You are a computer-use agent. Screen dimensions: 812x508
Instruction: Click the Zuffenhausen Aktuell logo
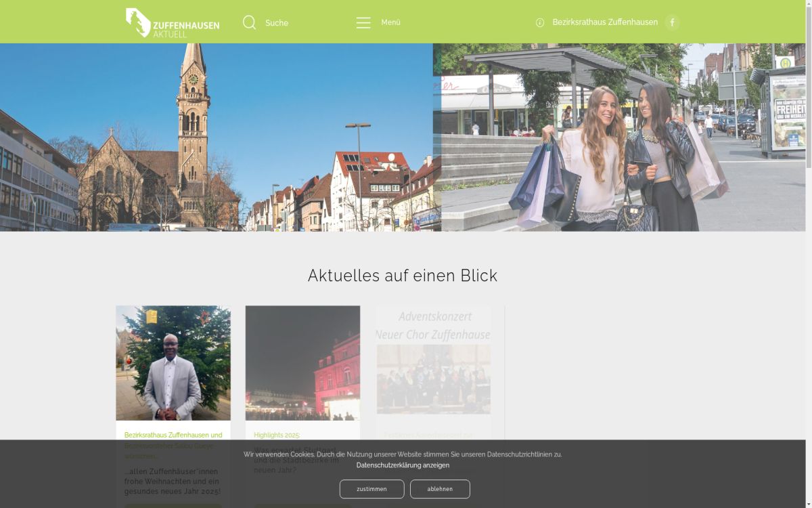[x=172, y=22]
